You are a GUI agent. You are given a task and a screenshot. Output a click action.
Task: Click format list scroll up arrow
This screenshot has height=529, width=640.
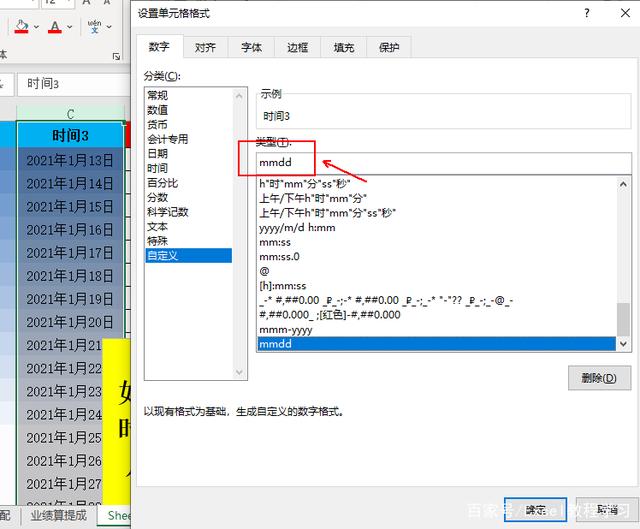tap(623, 184)
